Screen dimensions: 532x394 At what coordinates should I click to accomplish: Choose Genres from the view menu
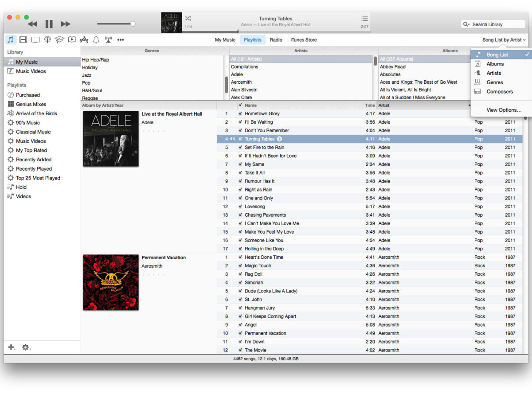click(x=501, y=82)
